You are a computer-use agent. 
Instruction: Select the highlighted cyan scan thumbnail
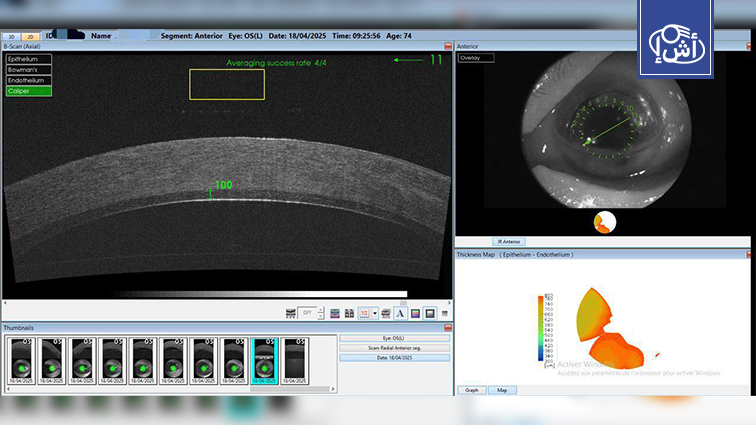(266, 361)
